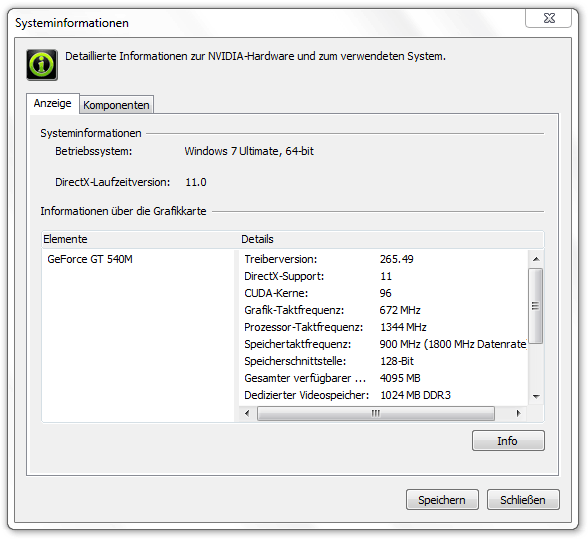
Task: Select the Speichertaktfrequenz label
Action: tap(297, 344)
